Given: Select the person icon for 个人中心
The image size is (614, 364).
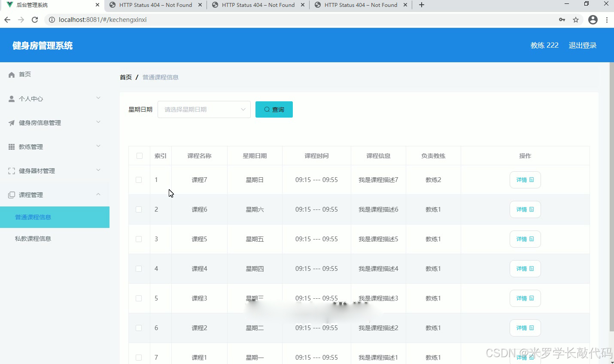Looking at the screenshot, I should coord(11,98).
